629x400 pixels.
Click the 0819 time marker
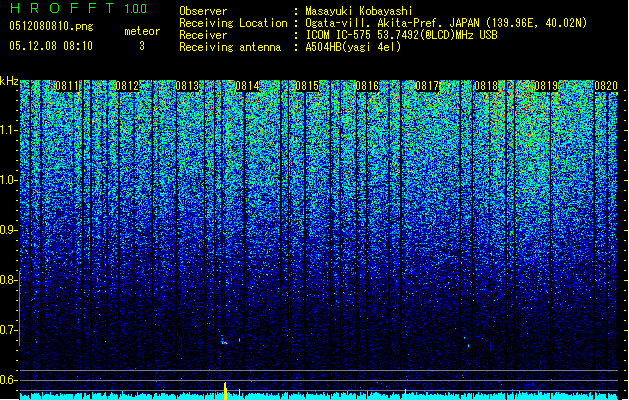click(x=547, y=86)
